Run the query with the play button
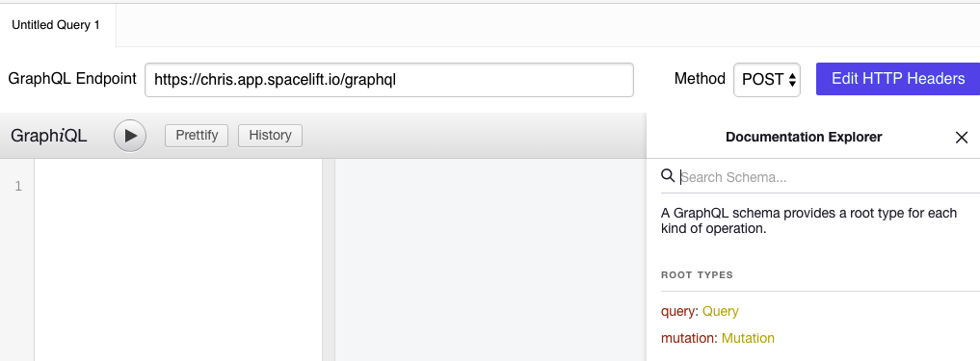This screenshot has width=980, height=361. click(130, 136)
